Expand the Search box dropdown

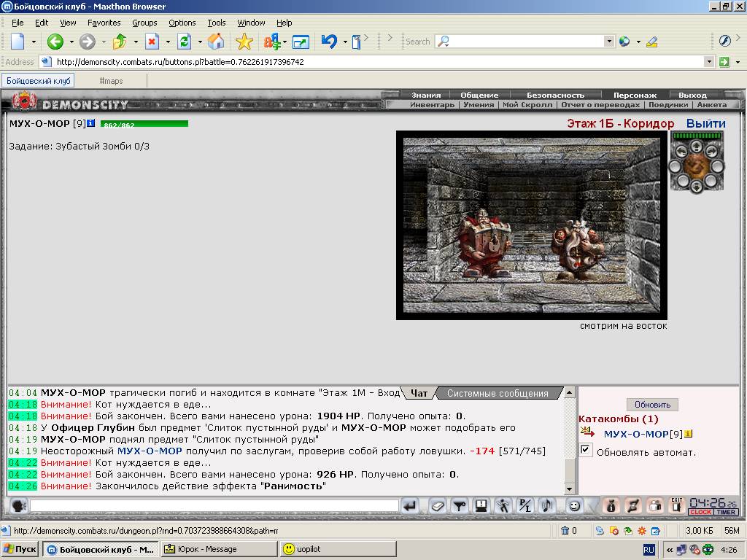[x=609, y=42]
